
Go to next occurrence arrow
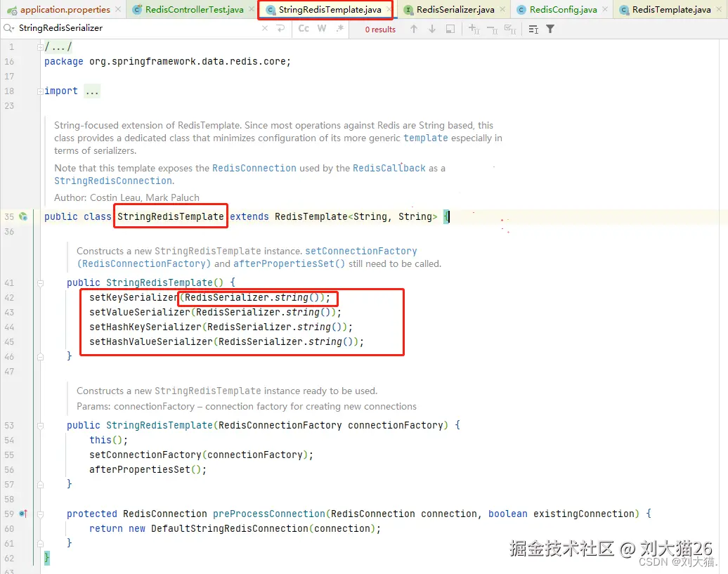(431, 29)
